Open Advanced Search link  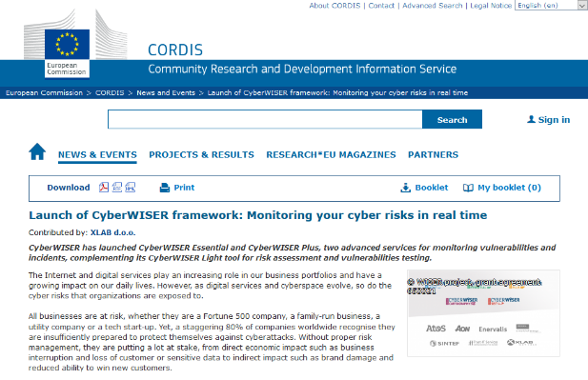433,6
